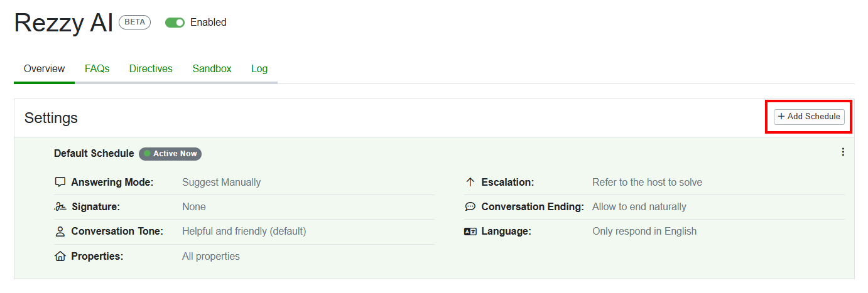Click the Conversation Tone person icon
This screenshot has width=868, height=293.
pos(60,232)
